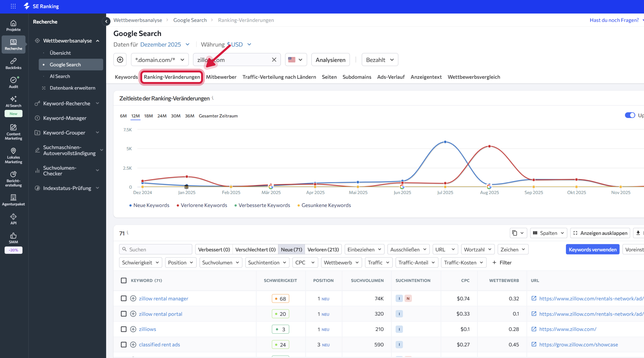Open the https://www.zillow.com/ link
Image resolution: width=644 pixels, height=358 pixels.
[568, 329]
